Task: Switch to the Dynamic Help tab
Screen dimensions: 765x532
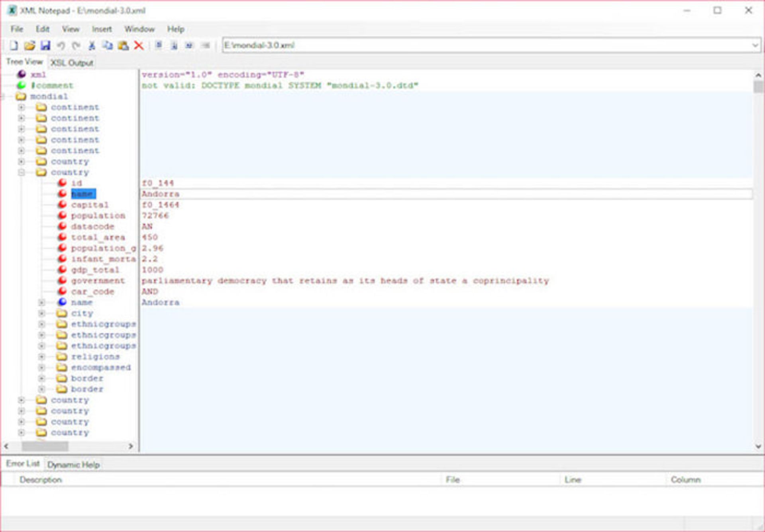Action: tap(73, 465)
